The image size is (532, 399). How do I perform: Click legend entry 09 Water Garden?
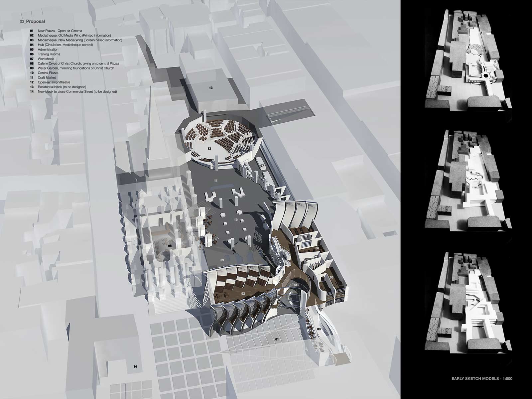click(76, 68)
